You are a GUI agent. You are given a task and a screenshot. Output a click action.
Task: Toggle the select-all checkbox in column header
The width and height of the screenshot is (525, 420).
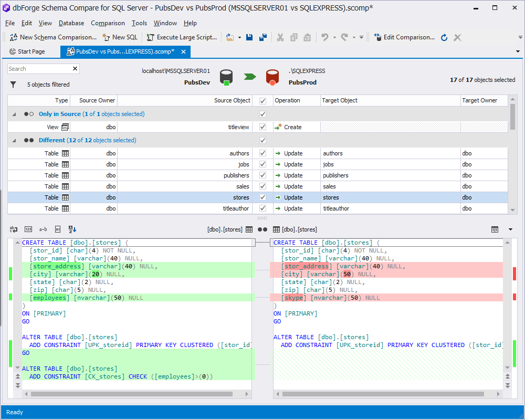coord(262,100)
